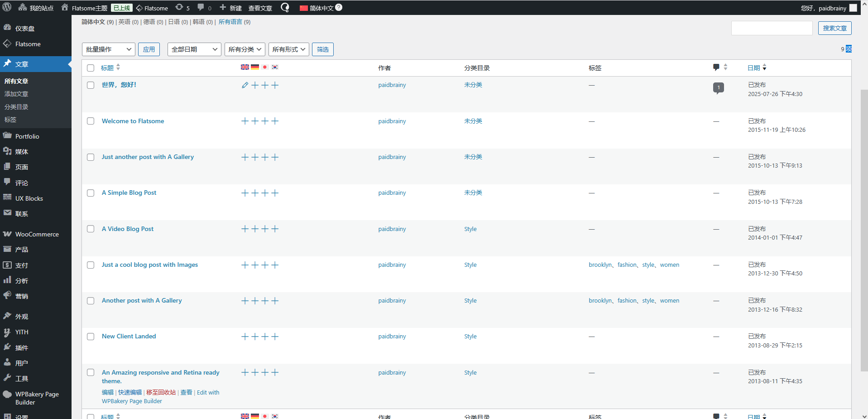Toggle the select-all checkbox in header
The height and width of the screenshot is (419, 868).
click(x=91, y=68)
